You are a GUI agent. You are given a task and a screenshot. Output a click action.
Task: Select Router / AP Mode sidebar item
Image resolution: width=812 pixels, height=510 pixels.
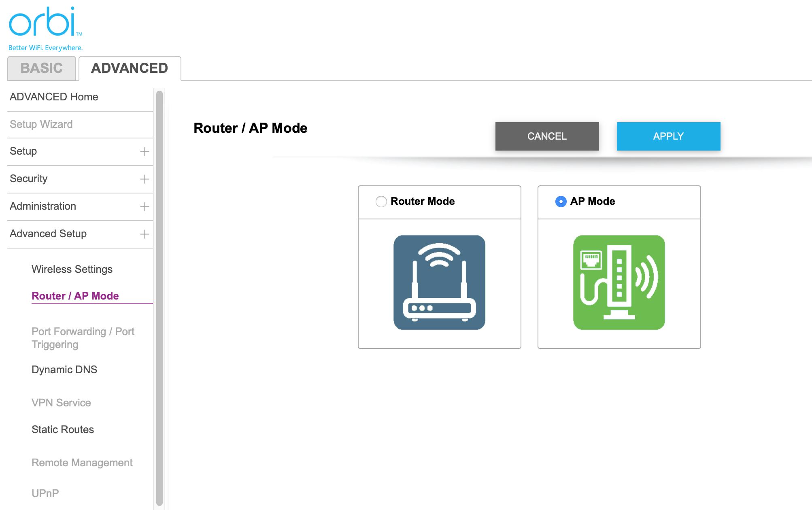[x=75, y=296]
